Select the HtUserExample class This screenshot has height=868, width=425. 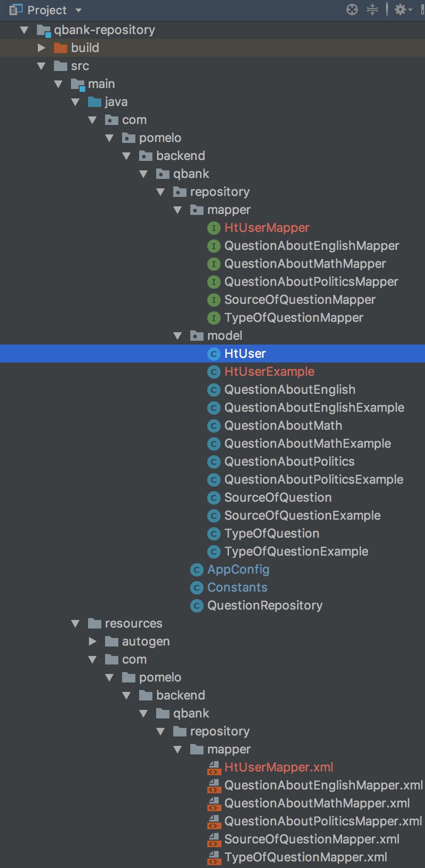pyautogui.click(x=269, y=372)
